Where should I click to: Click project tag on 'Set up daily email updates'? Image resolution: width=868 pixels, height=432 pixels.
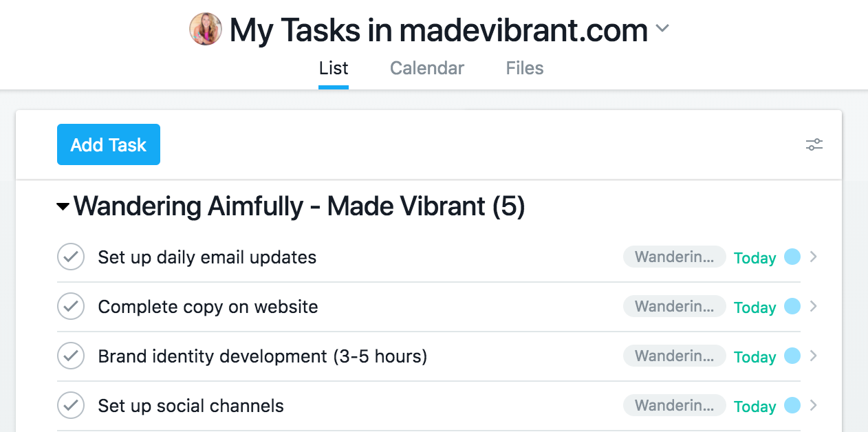pyautogui.click(x=674, y=257)
